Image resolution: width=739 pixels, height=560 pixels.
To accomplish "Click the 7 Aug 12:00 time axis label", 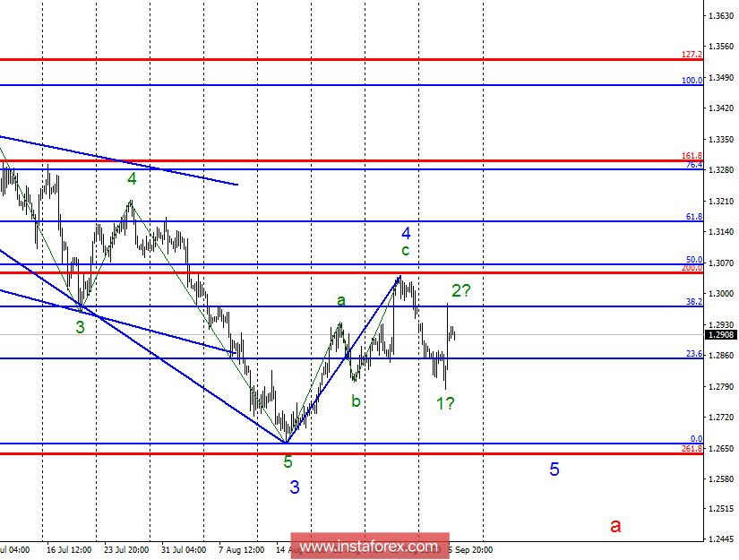I will [x=241, y=549].
